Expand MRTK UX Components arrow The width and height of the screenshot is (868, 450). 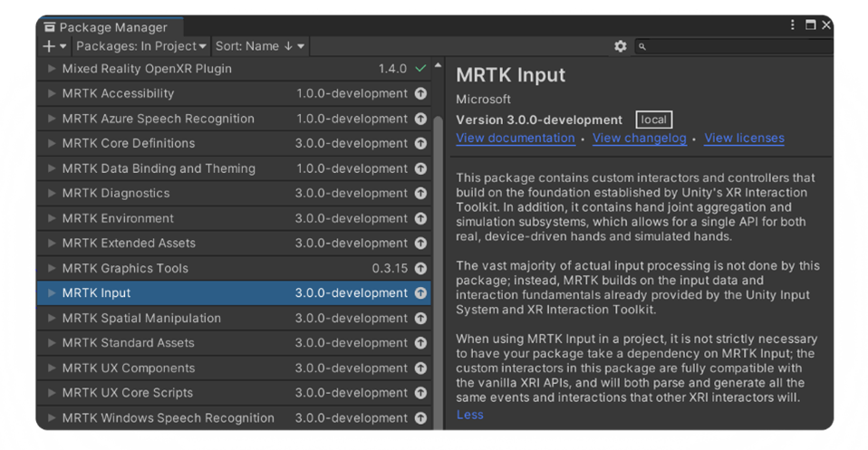coord(51,369)
